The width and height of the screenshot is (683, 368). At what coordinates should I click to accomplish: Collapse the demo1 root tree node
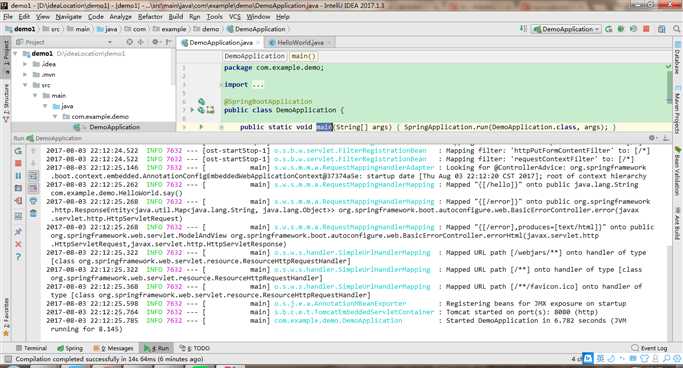coord(16,54)
